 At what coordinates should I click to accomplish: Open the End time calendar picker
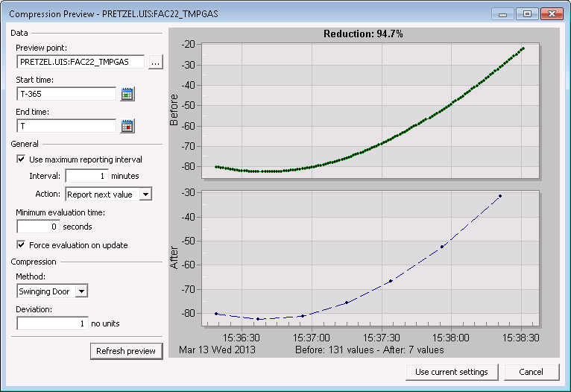127,126
